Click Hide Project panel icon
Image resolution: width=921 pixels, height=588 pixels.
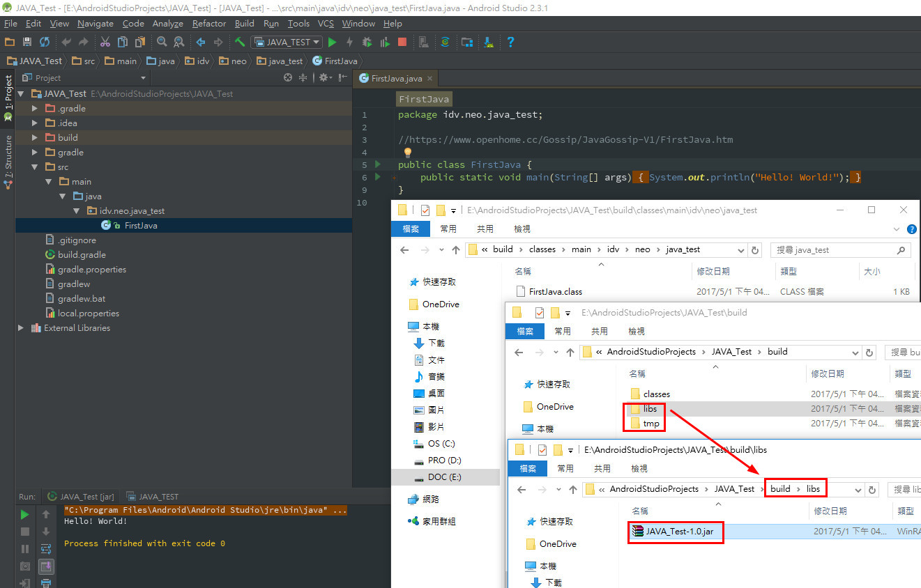(343, 78)
